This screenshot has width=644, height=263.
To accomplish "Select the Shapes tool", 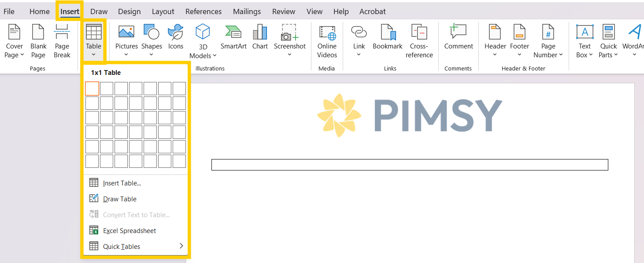I will pos(152,40).
